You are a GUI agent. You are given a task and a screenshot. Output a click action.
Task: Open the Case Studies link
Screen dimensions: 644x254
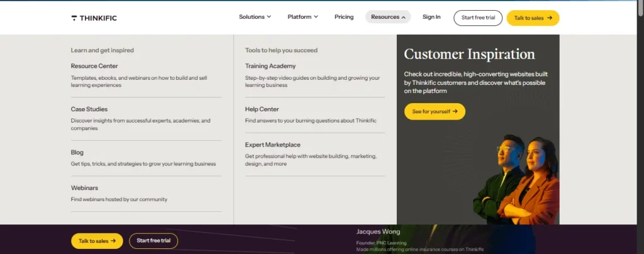click(x=89, y=109)
